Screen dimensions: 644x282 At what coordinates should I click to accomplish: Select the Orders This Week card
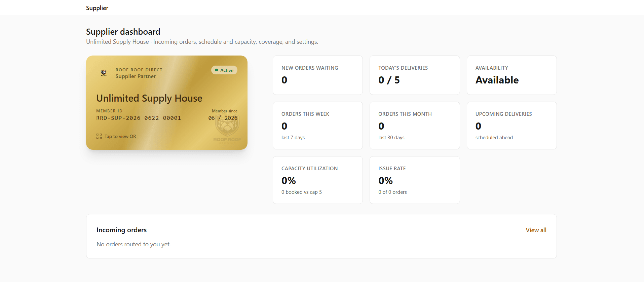[x=318, y=126]
